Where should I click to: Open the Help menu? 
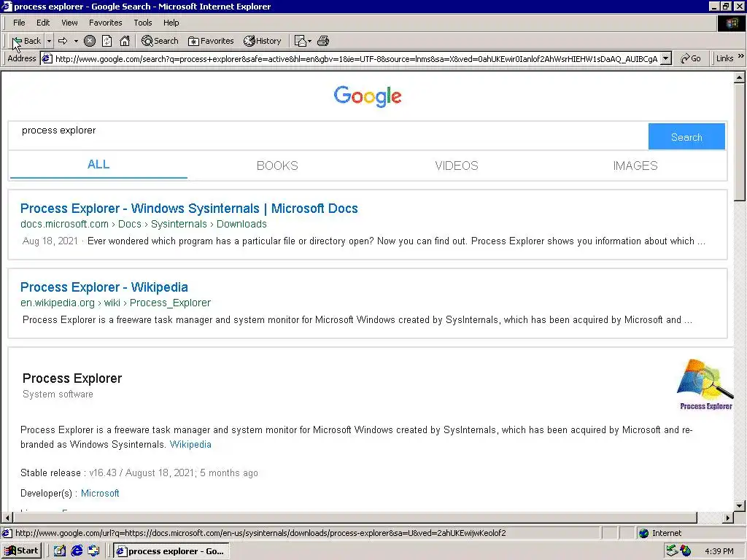(171, 23)
